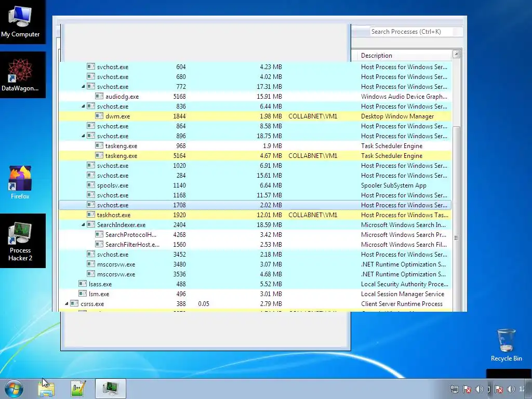Click the dwm.exe process icon

[x=99, y=116]
